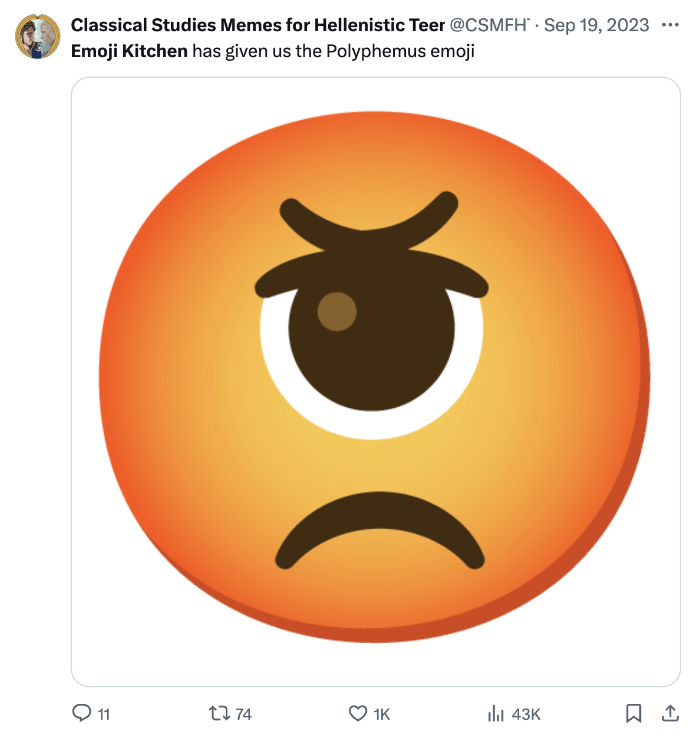This screenshot has width=700, height=738.
Task: Open the more options ellipsis menu
Action: 670,25
